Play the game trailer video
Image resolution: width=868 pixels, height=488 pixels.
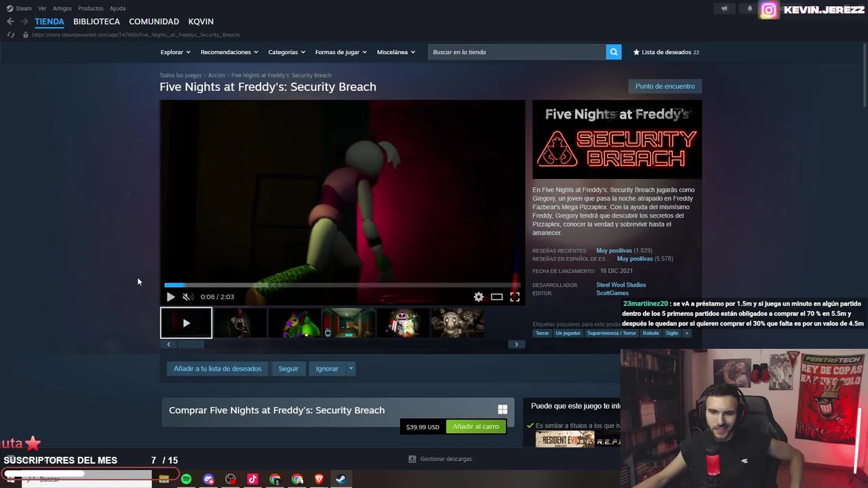click(x=170, y=297)
